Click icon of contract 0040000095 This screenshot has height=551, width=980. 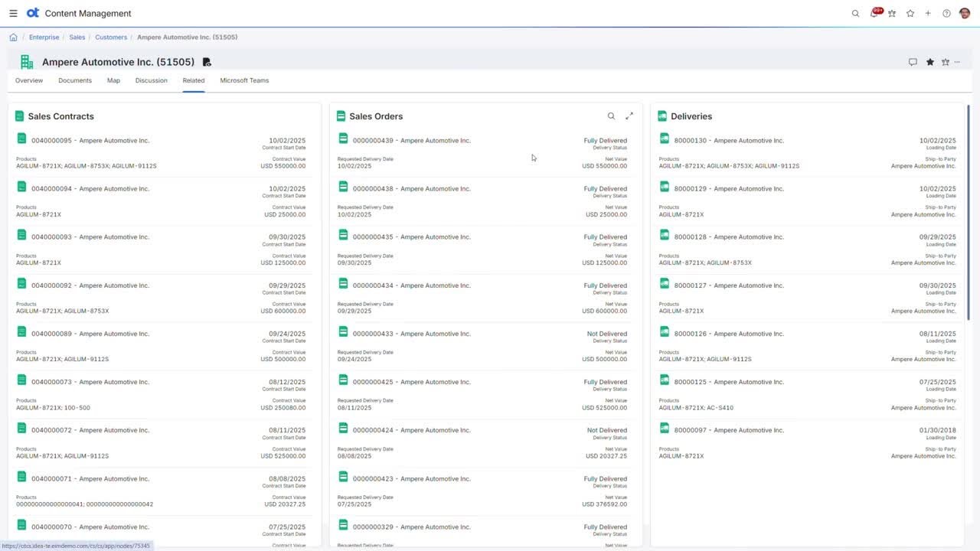(21, 139)
